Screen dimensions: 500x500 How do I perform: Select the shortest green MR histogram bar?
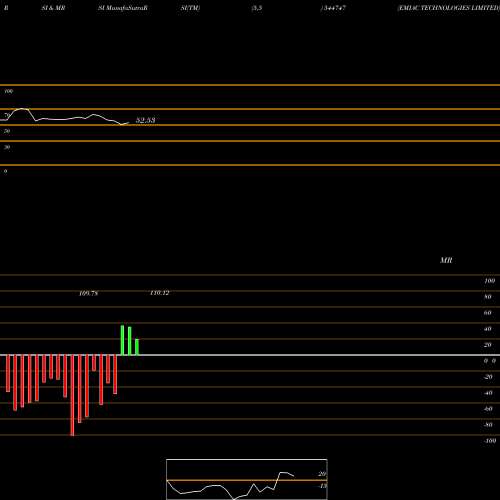click(x=137, y=347)
